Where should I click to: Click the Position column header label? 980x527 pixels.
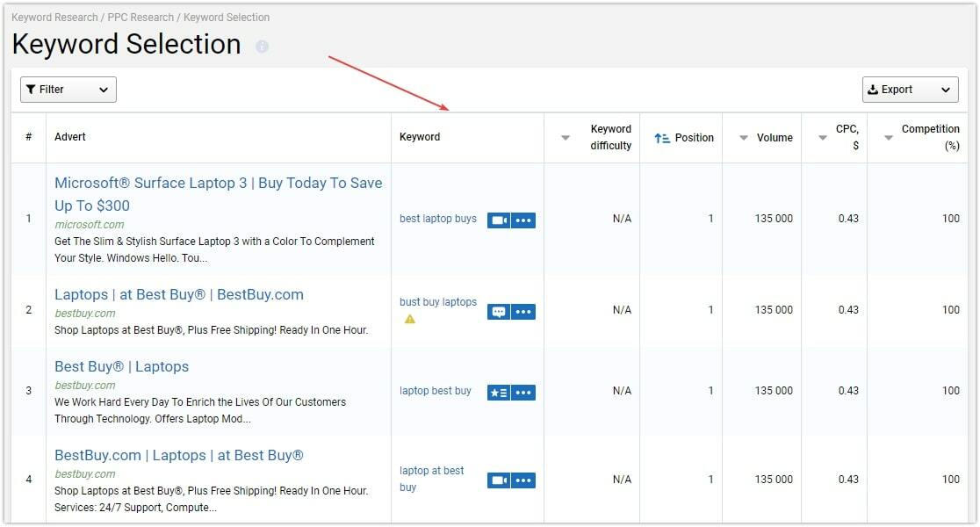click(695, 138)
